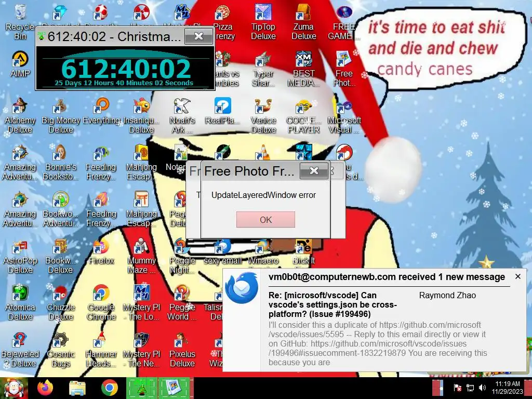The height and width of the screenshot is (399, 532).
Task: Start Insaniquarium Deluxe shortcut
Action: 141,116
